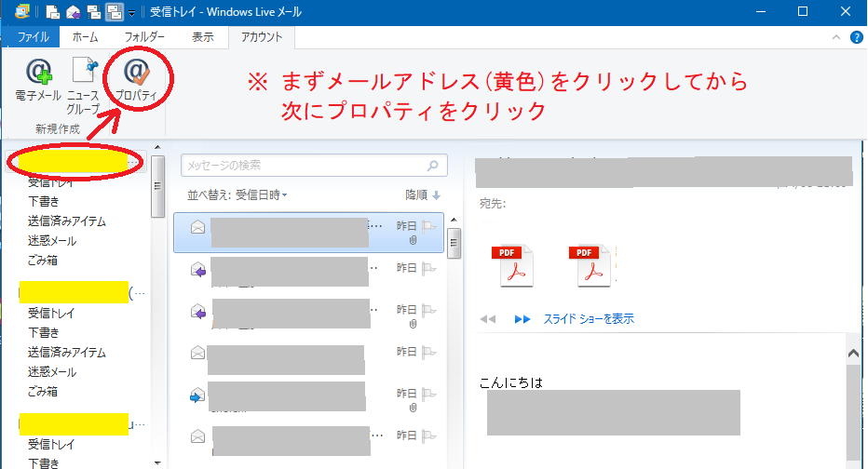Viewport: 868px width, 469px height.
Task: Click the replied icon of the second message
Action: click(198, 269)
